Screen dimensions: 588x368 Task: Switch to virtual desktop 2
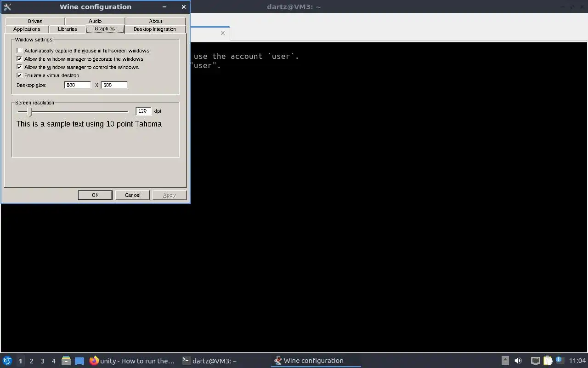pos(31,361)
